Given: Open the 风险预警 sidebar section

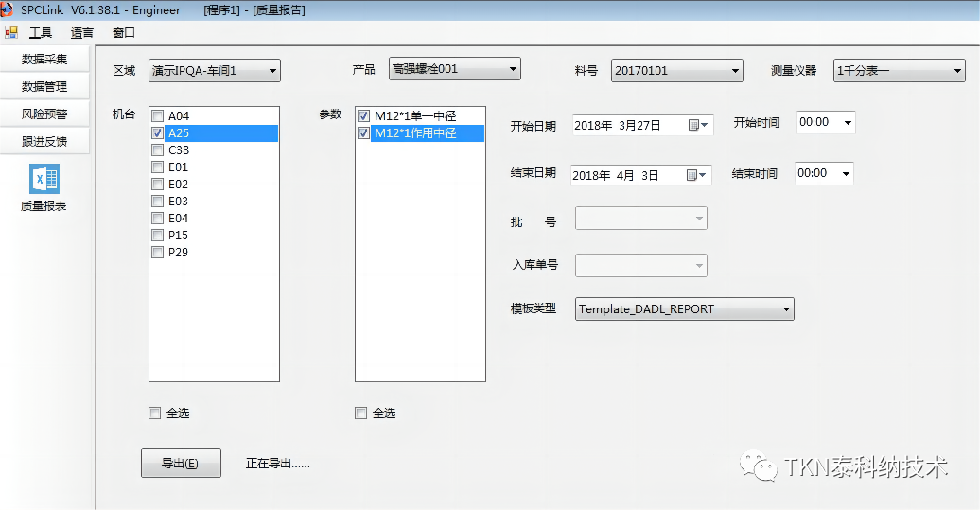Looking at the screenshot, I should [44, 114].
